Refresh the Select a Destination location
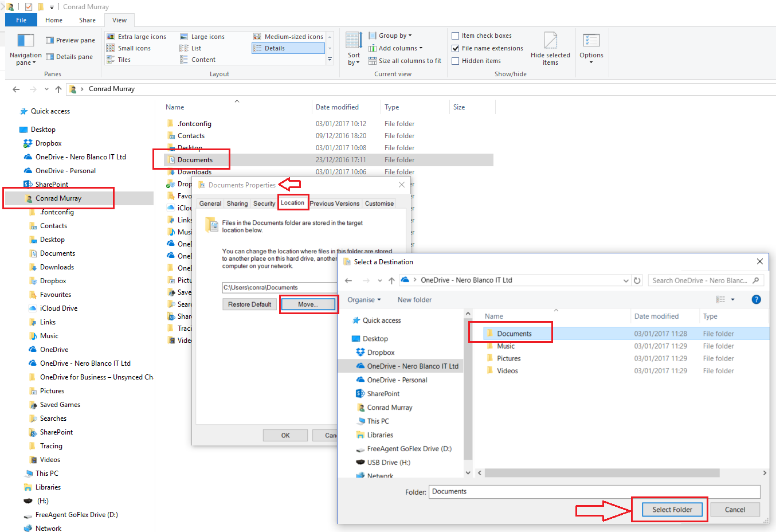The height and width of the screenshot is (532, 776). [x=637, y=280]
